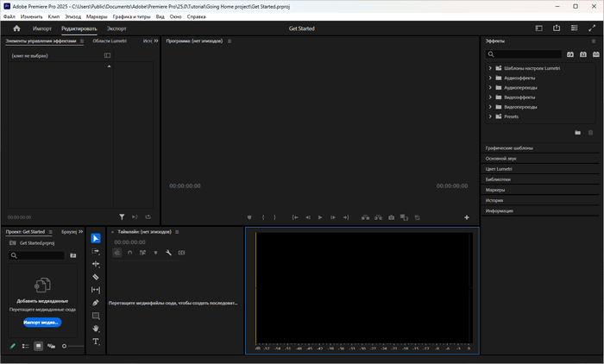The height and width of the screenshot is (364, 604).
Task: Click Go to In point icon
Action: pyautogui.click(x=295, y=217)
